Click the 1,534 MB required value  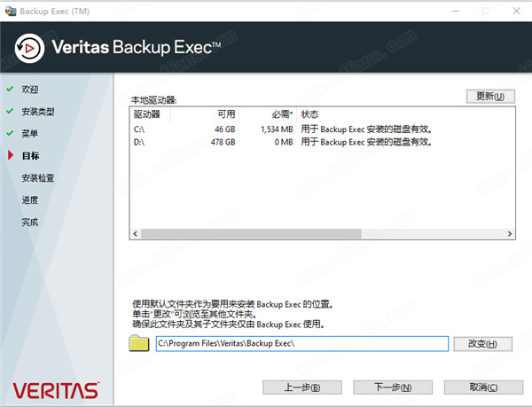277,129
